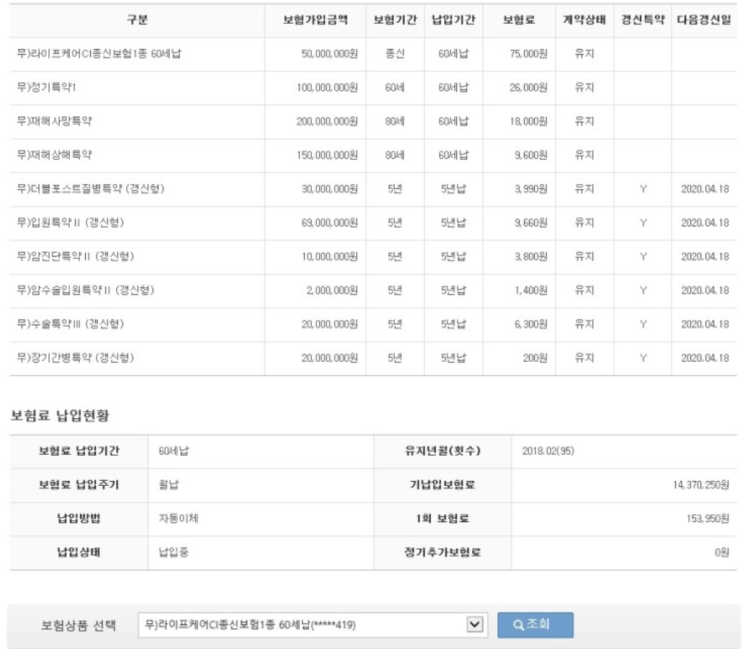Click the 75,000원 premium value
This screenshot has width=743, height=649.
[x=528, y=54]
